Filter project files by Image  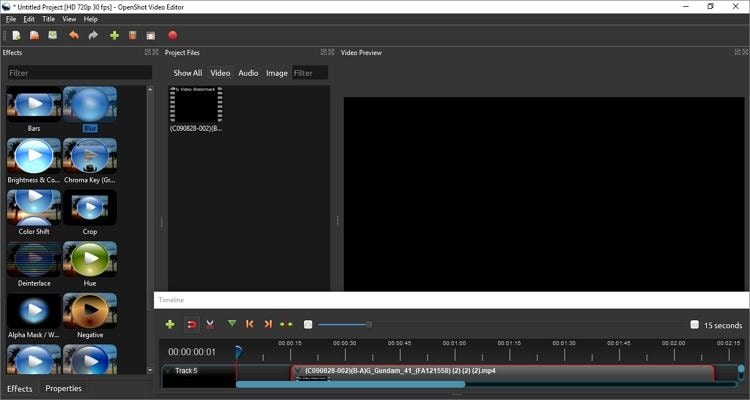(x=276, y=73)
